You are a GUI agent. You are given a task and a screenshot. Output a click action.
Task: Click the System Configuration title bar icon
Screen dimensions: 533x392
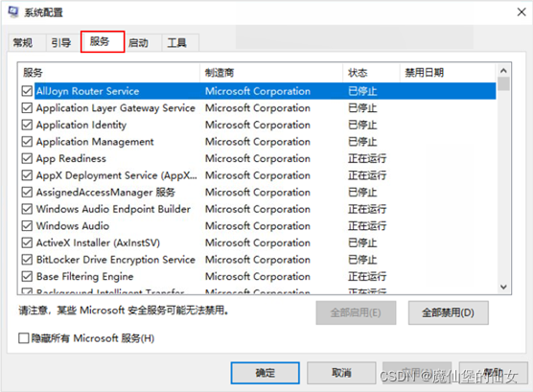[12, 12]
